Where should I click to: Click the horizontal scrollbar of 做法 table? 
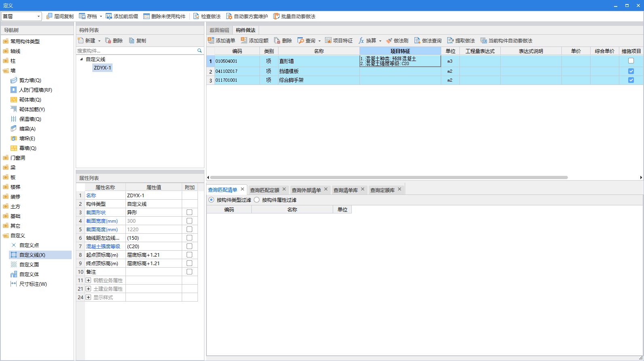389,177
